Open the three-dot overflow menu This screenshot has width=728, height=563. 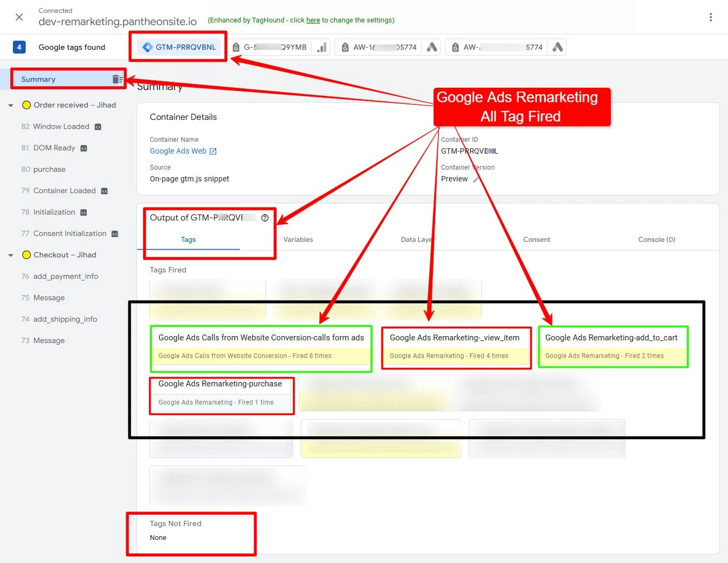[x=710, y=17]
